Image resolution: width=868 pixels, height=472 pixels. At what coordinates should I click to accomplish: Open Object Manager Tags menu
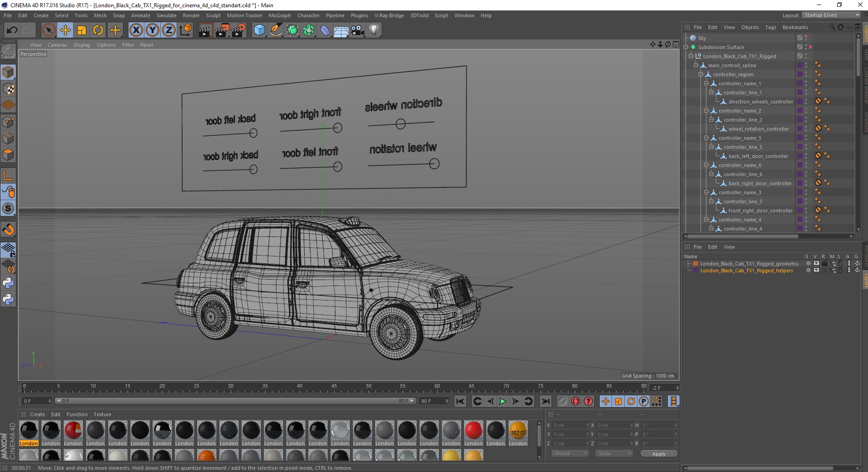(x=770, y=27)
